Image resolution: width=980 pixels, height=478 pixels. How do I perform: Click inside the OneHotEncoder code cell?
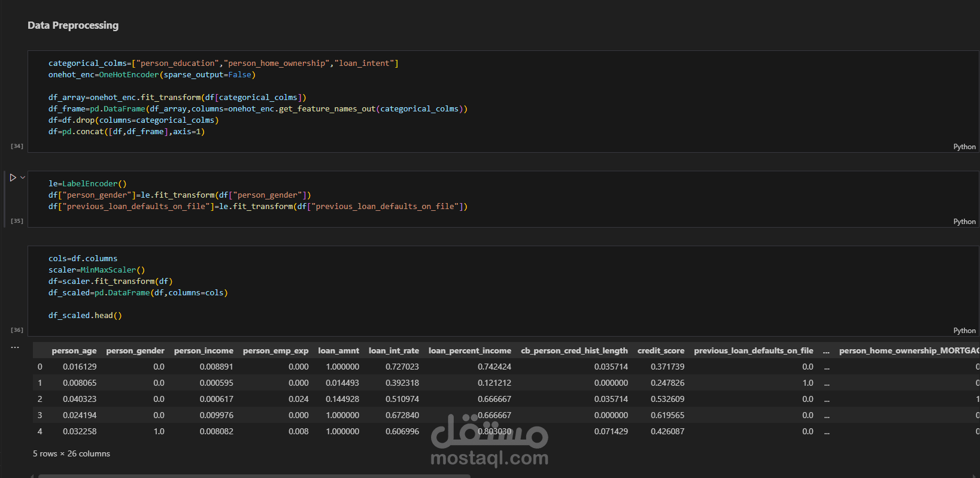[x=503, y=101]
